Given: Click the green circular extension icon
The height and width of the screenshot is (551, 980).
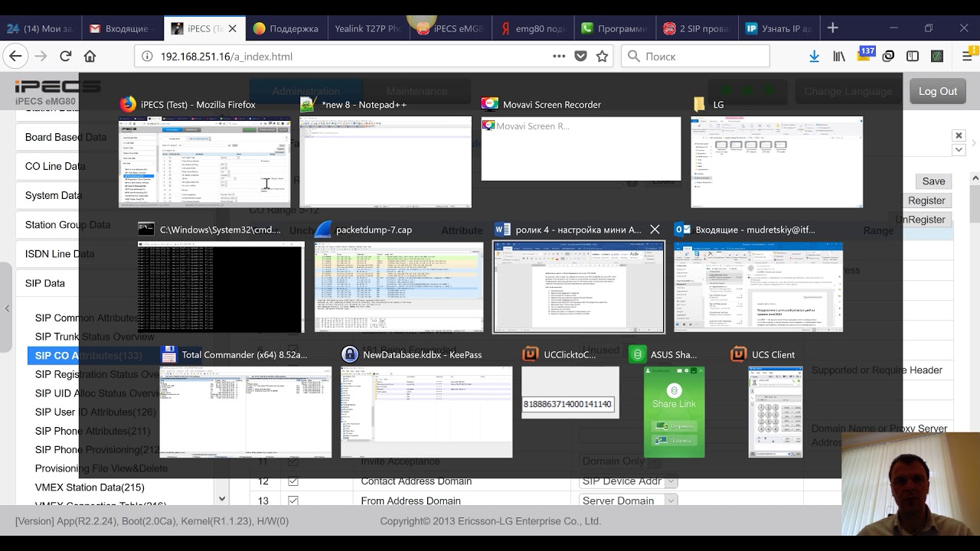Looking at the screenshot, I should coord(937,56).
